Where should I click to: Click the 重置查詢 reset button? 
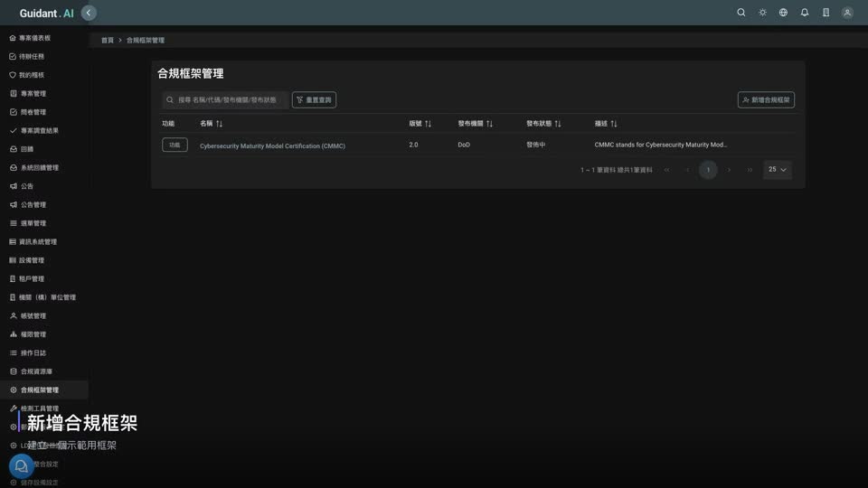(x=314, y=100)
